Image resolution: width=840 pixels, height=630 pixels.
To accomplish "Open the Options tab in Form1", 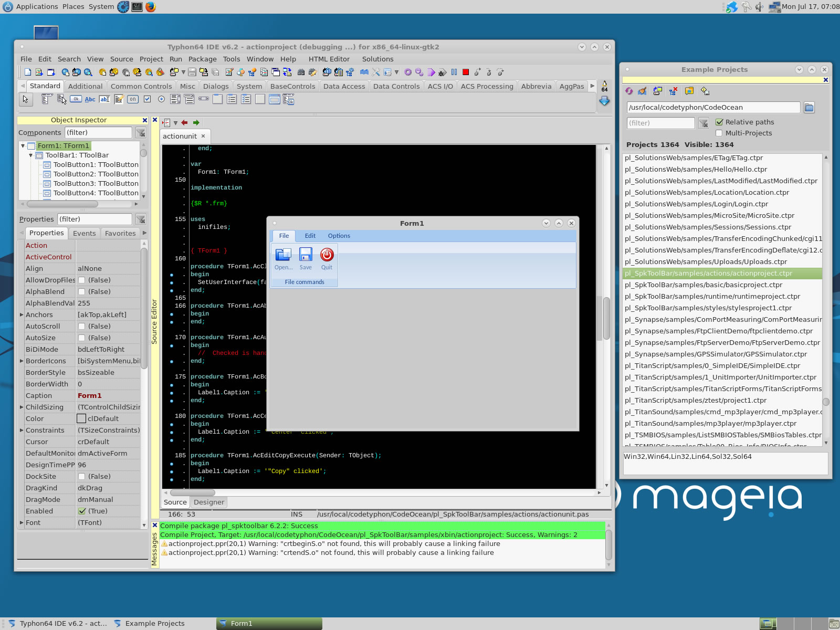I will point(339,236).
